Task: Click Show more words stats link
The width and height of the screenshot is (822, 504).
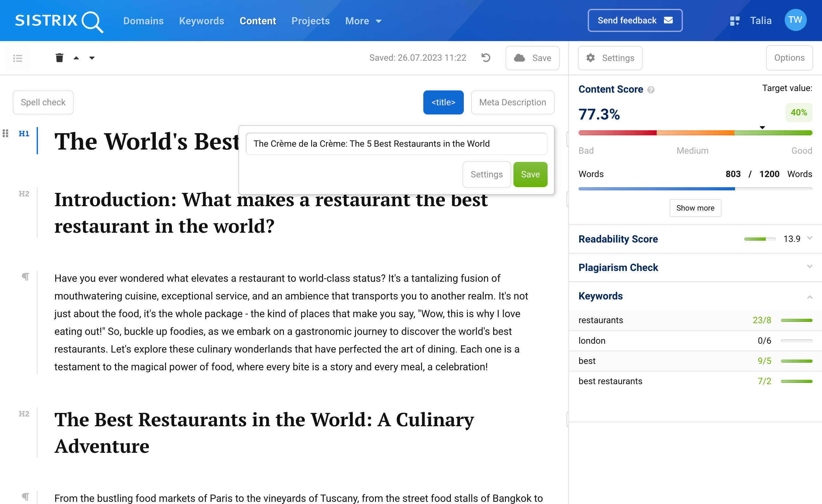Action: pyautogui.click(x=695, y=208)
